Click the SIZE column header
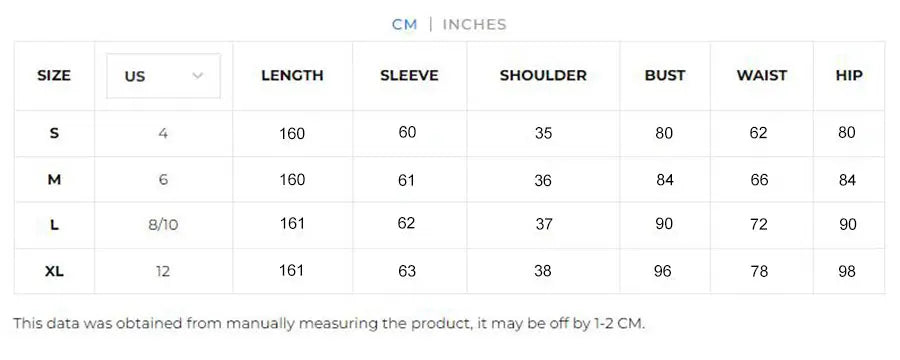 click(54, 75)
